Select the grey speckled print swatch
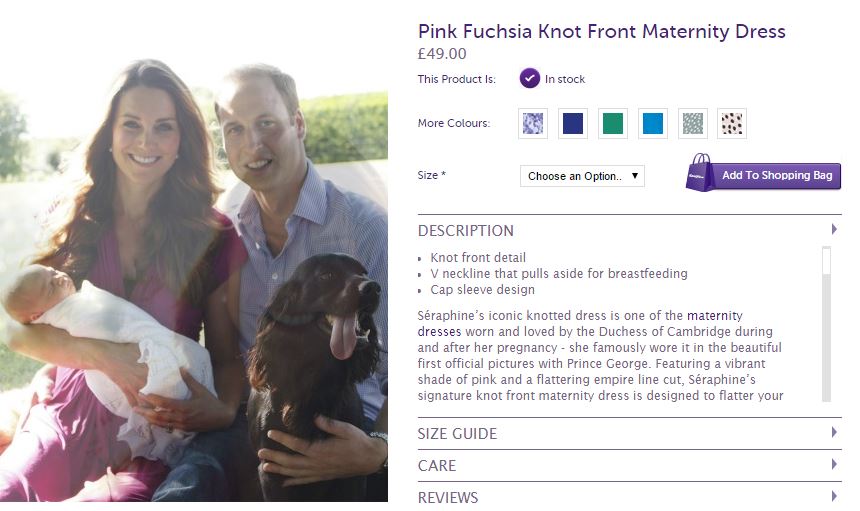The image size is (860, 511). click(x=692, y=124)
